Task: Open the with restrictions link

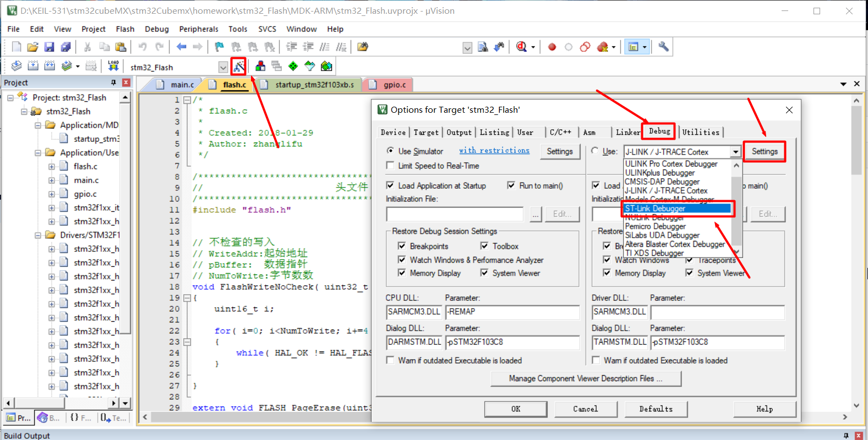Action: [494, 150]
